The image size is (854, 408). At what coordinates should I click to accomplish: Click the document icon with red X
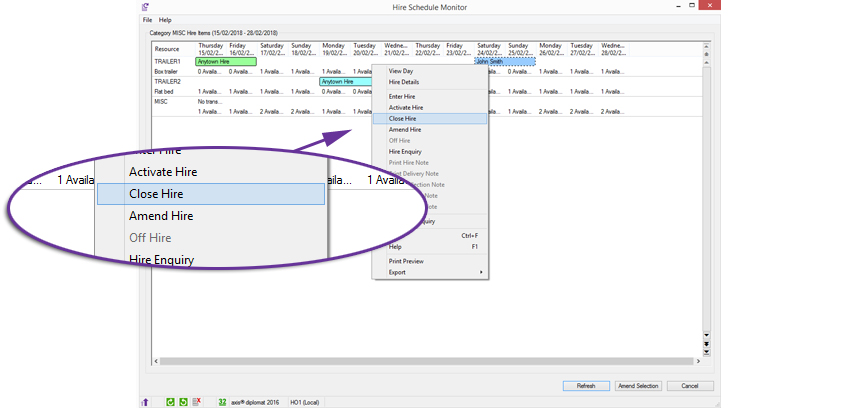[197, 401]
